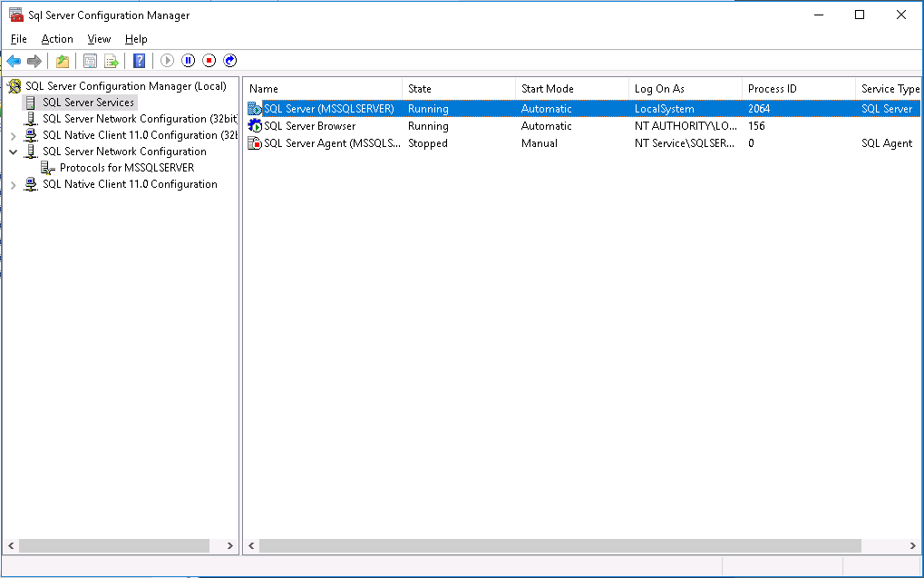924x578 pixels.
Task: Click the NT AUTHORITY log on cell
Action: coord(686,126)
